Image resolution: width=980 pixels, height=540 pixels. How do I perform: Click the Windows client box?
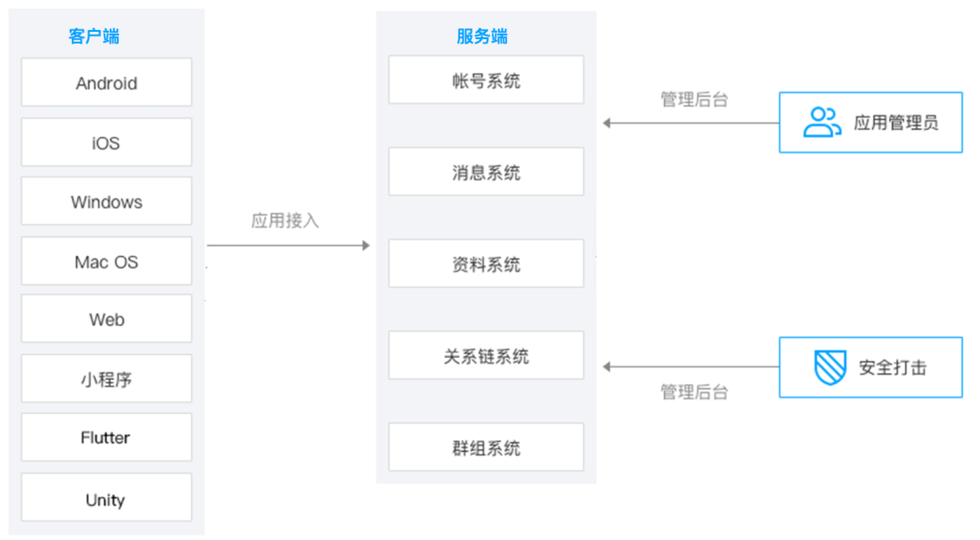(106, 201)
